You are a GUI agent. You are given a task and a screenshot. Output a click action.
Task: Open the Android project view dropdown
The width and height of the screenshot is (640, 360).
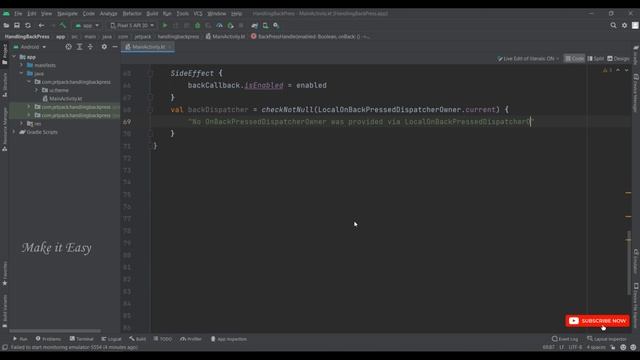[30, 47]
